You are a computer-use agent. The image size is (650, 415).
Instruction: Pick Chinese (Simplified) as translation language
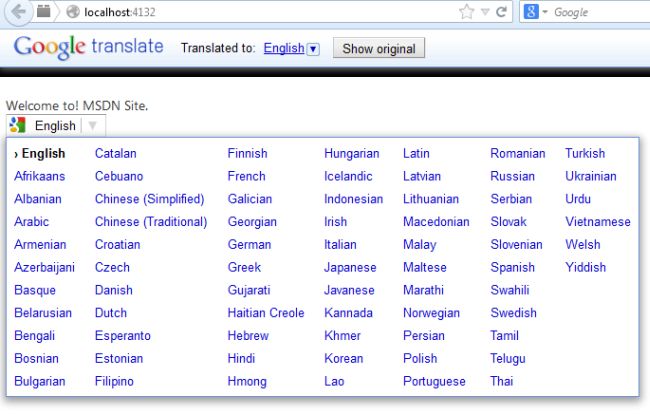tap(150, 199)
